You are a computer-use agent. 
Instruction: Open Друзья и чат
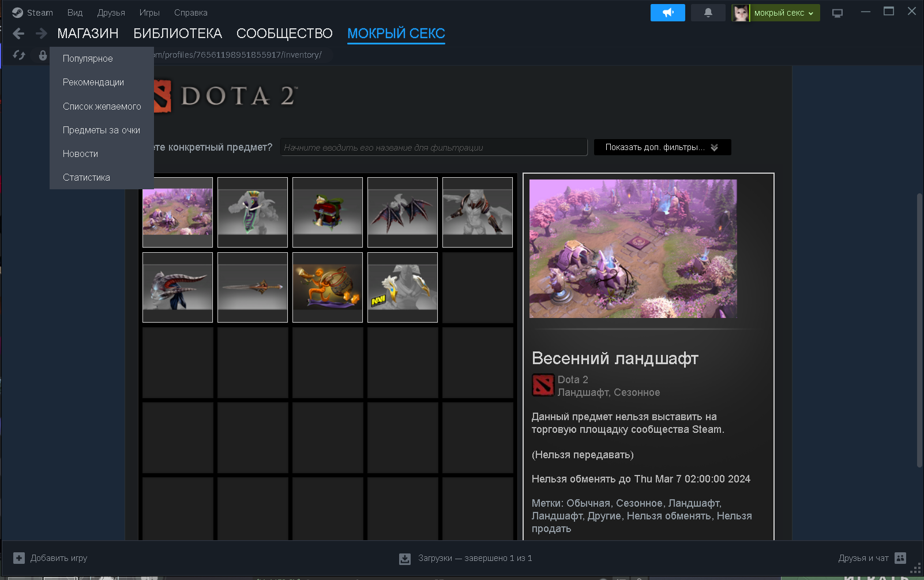[x=863, y=558]
